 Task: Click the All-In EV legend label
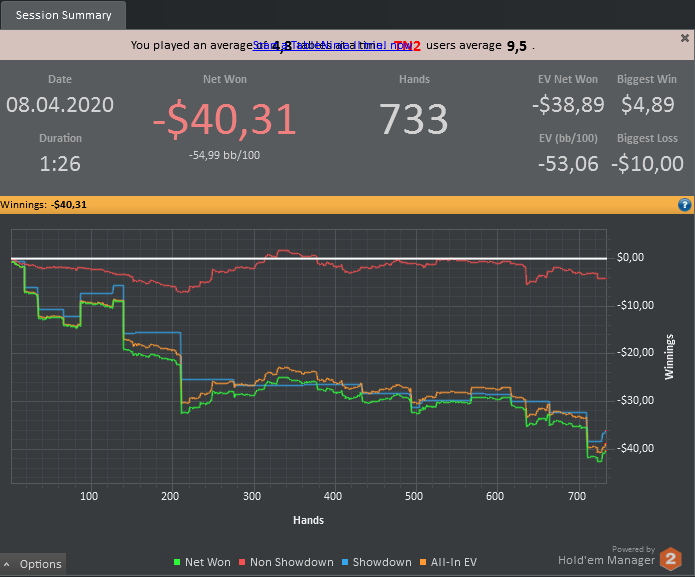coord(454,562)
